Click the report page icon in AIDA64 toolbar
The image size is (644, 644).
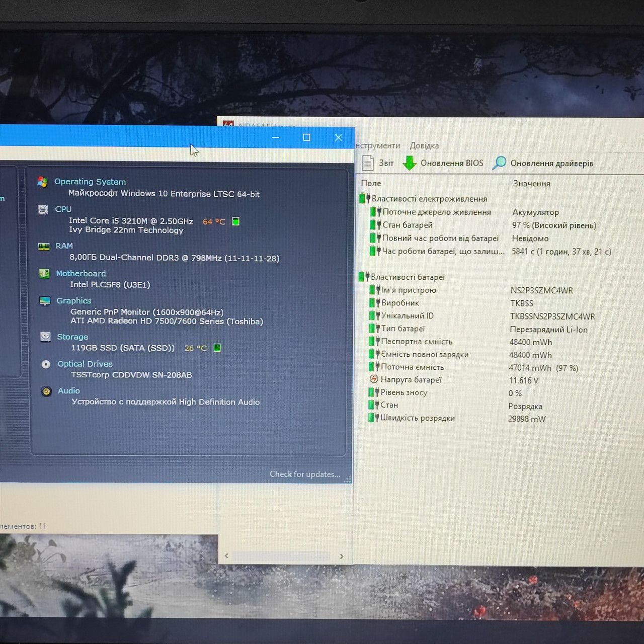pyautogui.click(x=368, y=163)
